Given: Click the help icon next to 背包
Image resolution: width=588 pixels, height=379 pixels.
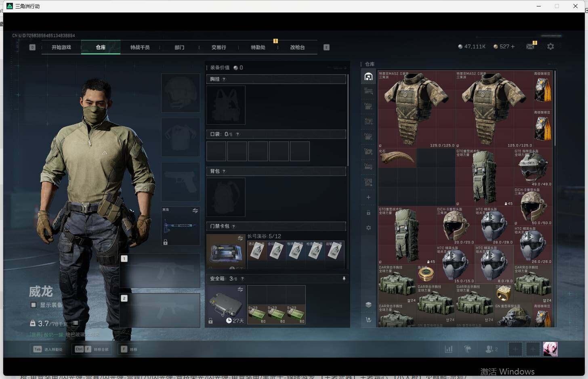Looking at the screenshot, I should (x=224, y=171).
